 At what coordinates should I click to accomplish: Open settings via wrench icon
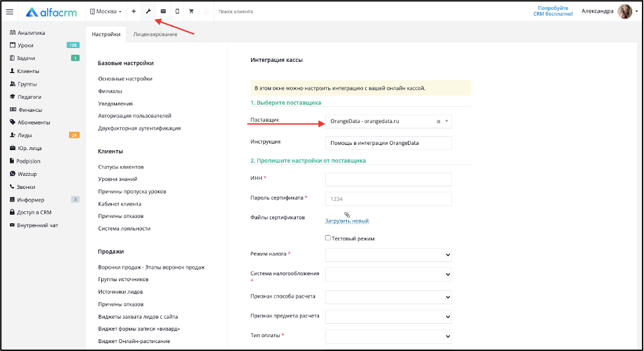click(148, 11)
